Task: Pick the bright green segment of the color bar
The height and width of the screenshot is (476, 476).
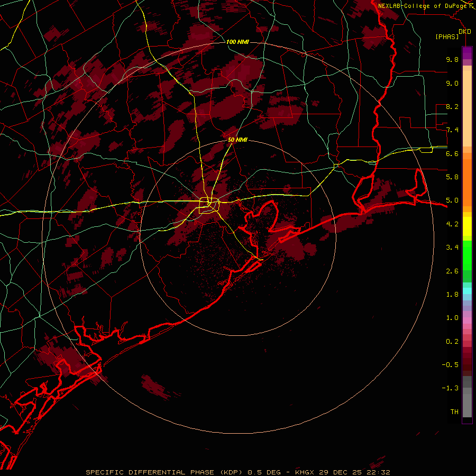Action: pyautogui.click(x=467, y=255)
